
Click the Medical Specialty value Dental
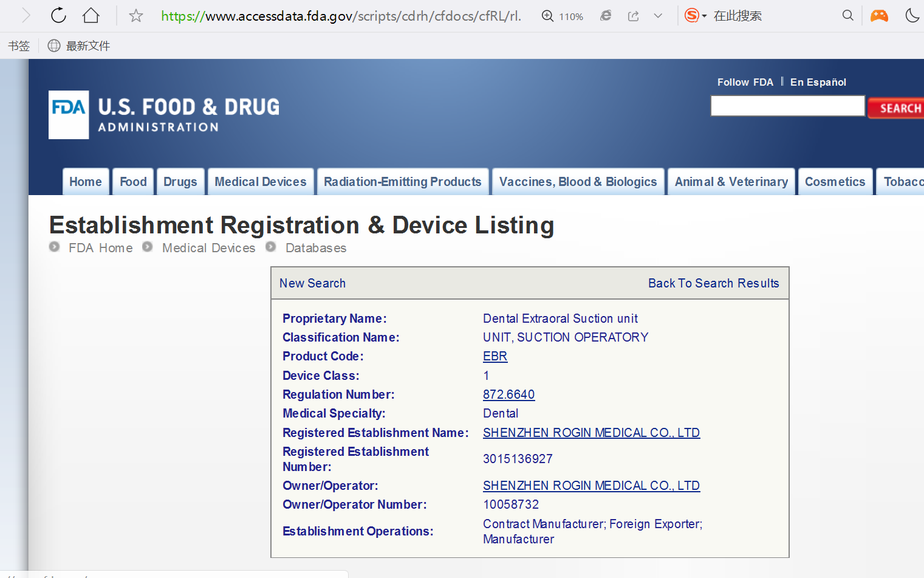click(501, 413)
